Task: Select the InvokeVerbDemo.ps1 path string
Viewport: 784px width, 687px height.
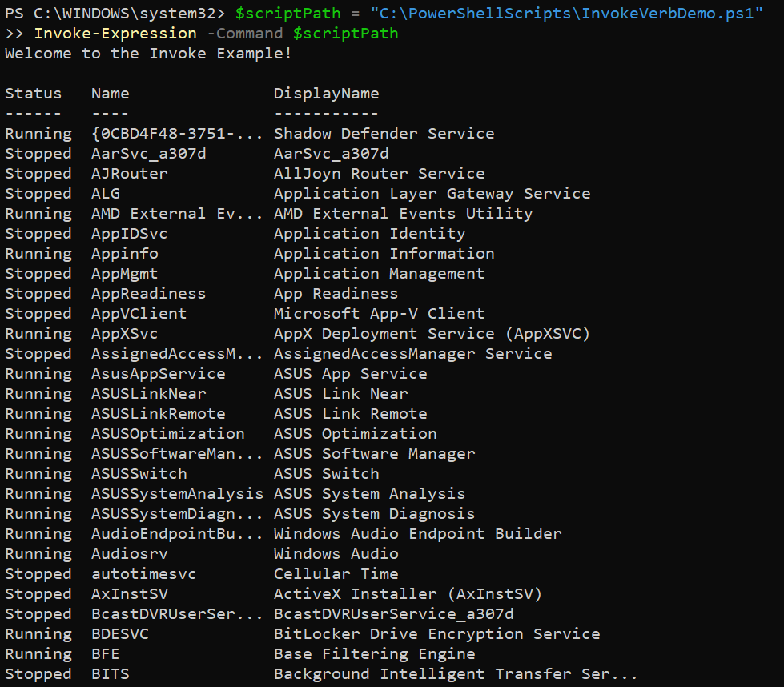Action: pos(566,14)
